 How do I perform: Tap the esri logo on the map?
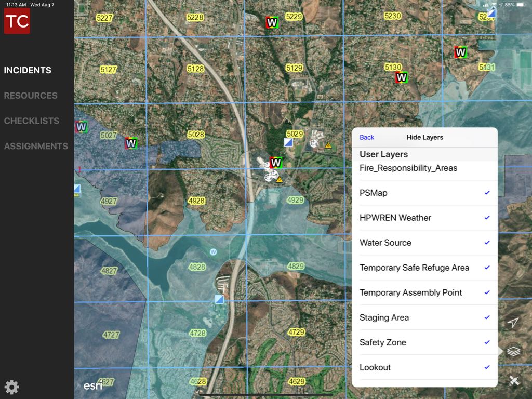click(93, 386)
